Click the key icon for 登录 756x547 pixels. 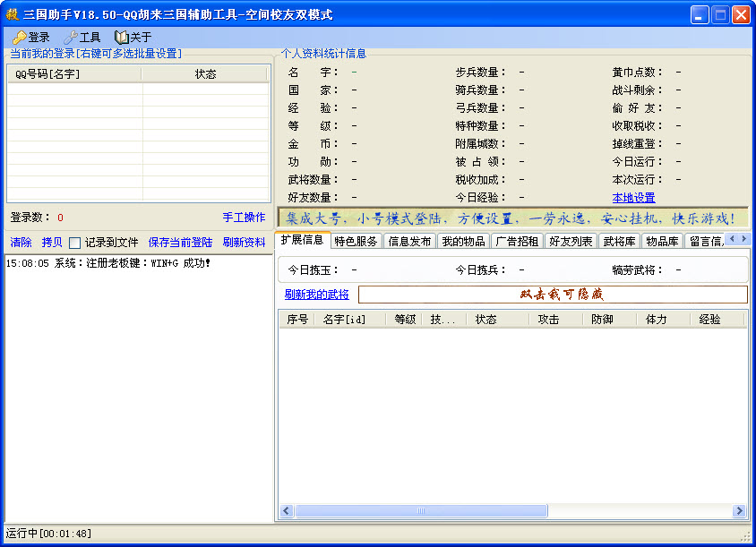(x=19, y=38)
